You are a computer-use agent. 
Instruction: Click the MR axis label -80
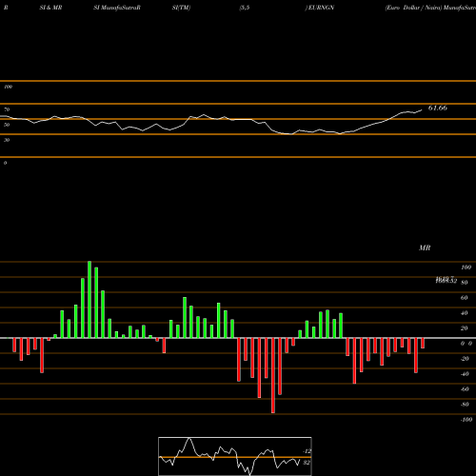(x=465, y=405)
